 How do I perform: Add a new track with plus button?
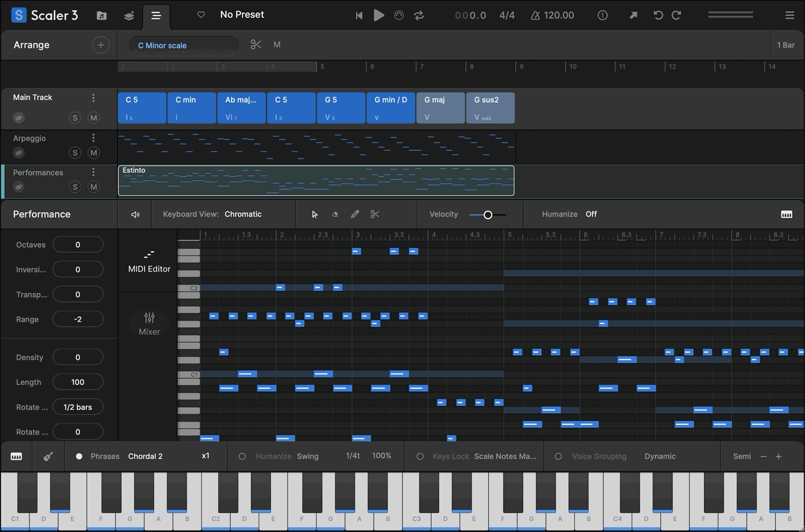[101, 45]
